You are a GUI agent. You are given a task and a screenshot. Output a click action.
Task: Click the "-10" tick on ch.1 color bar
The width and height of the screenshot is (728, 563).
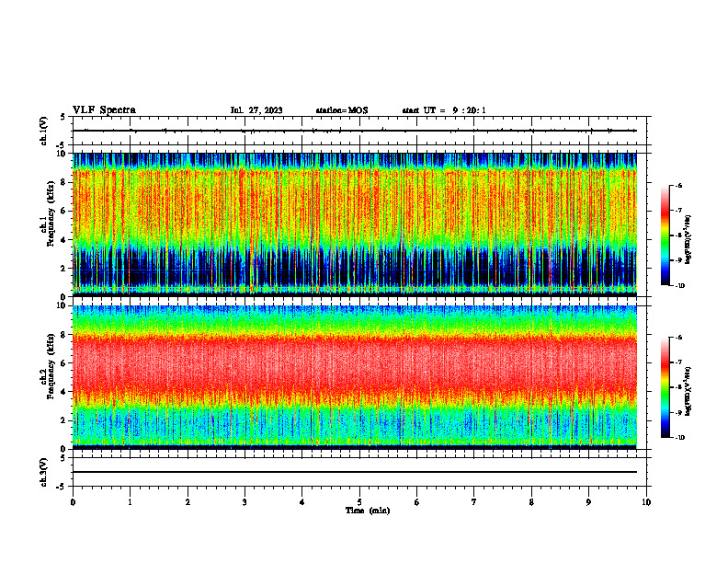(680, 286)
